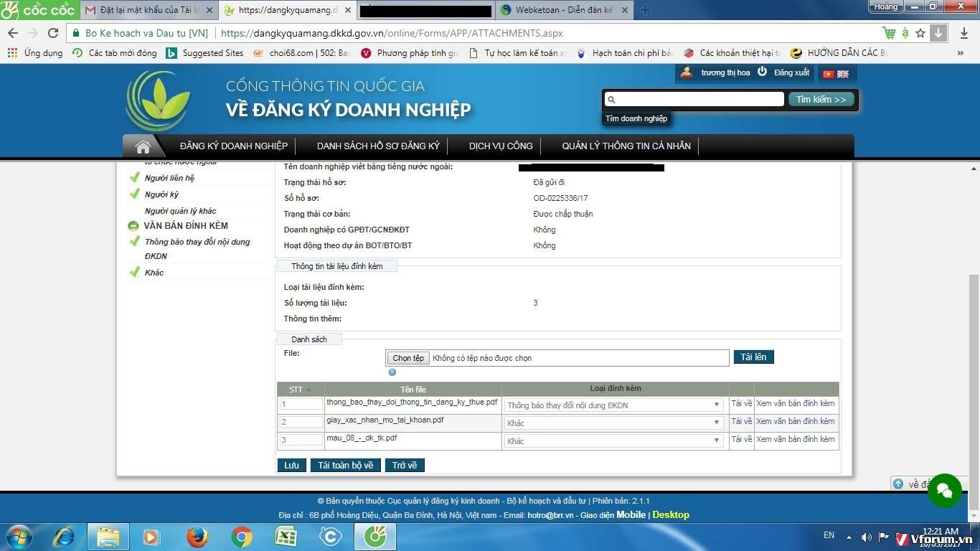Click the home icon in navigation bar
The height and width of the screenshot is (551, 980).
[143, 146]
